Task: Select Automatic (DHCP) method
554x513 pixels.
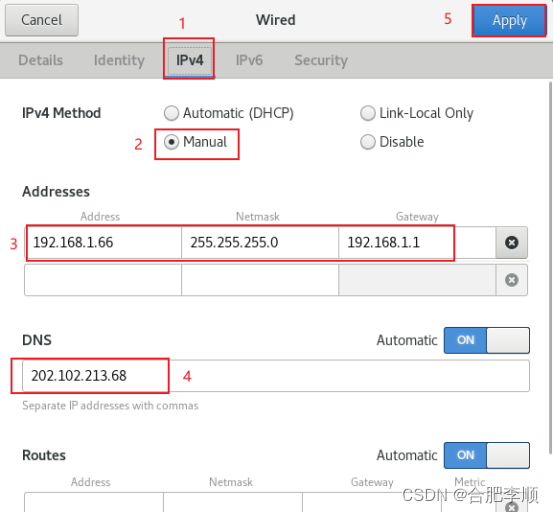Action: pos(229,113)
